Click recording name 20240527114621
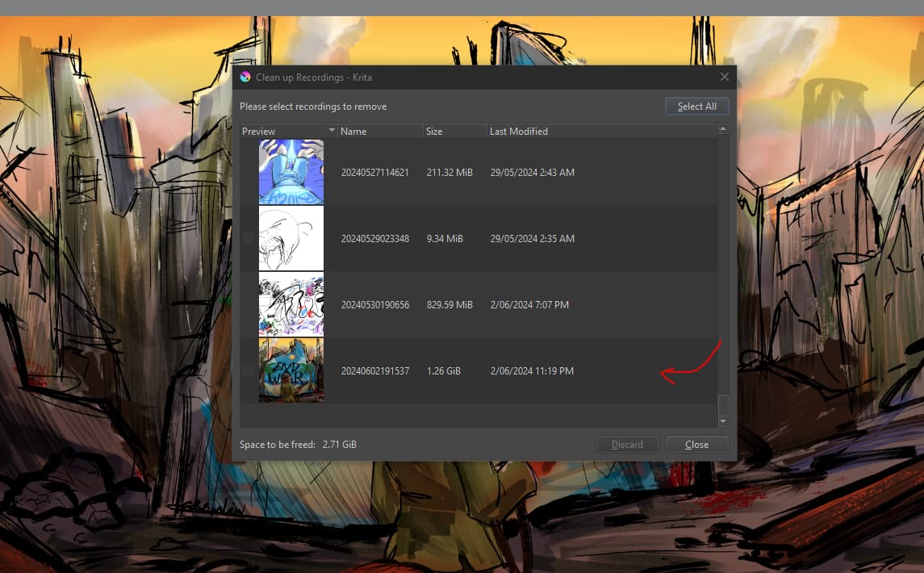The height and width of the screenshot is (573, 924). pos(374,172)
